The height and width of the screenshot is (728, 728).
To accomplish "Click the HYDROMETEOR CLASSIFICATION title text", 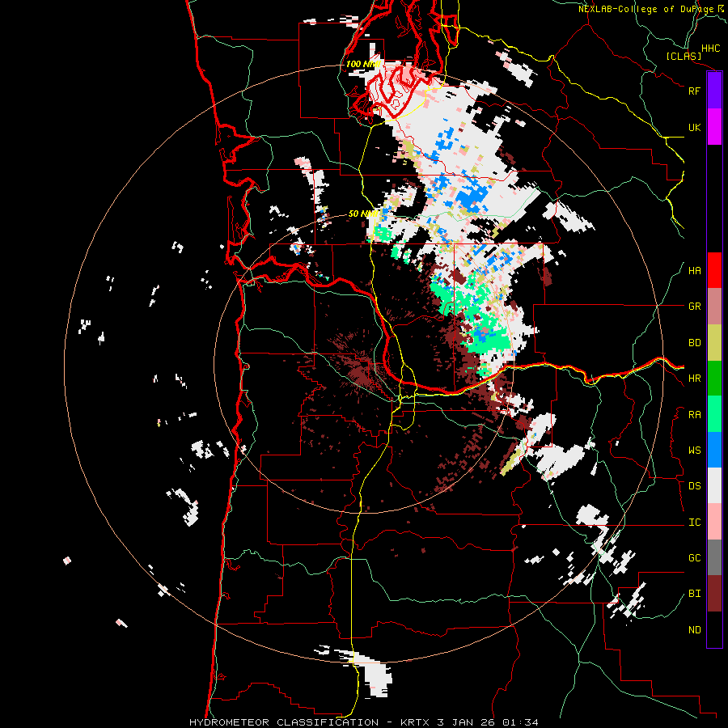I will tap(284, 722).
